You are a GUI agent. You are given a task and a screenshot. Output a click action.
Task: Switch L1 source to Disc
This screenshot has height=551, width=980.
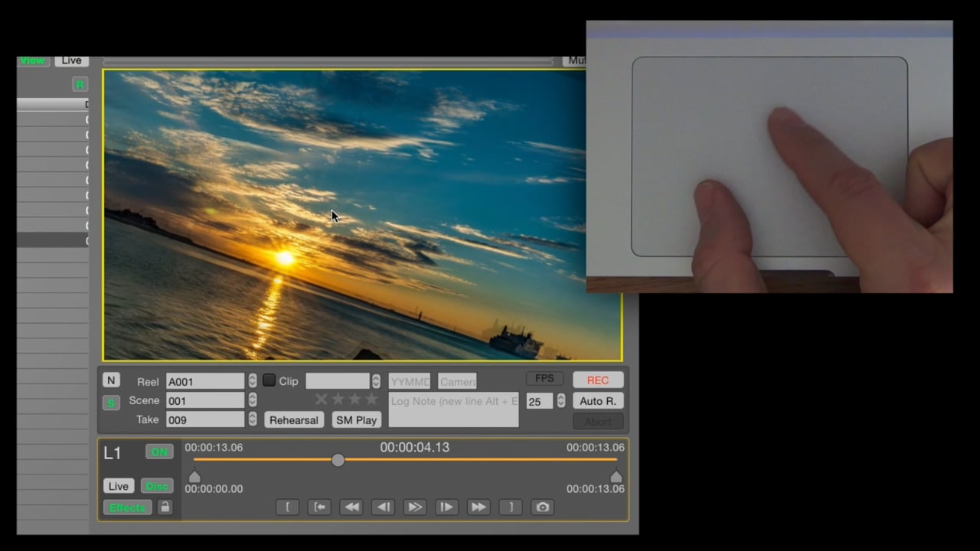[x=157, y=486]
